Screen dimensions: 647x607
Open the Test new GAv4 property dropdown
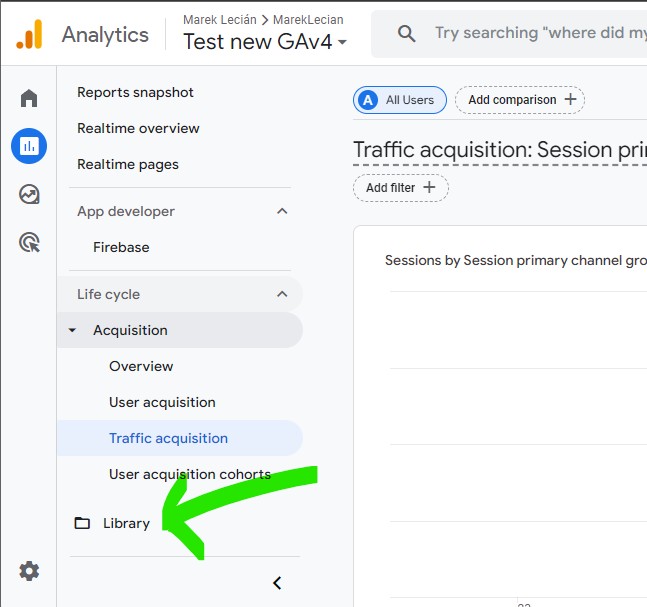265,42
